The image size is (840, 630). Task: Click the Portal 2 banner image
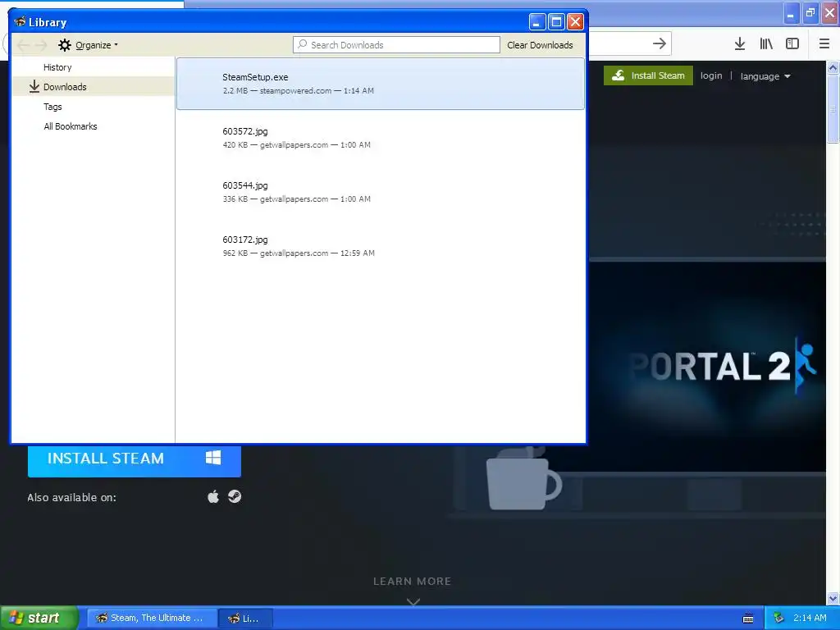click(x=707, y=367)
